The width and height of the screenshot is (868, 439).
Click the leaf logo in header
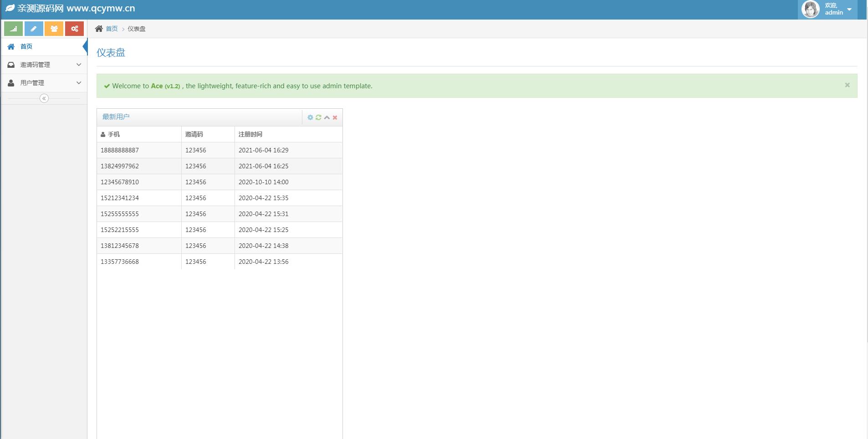(10, 9)
